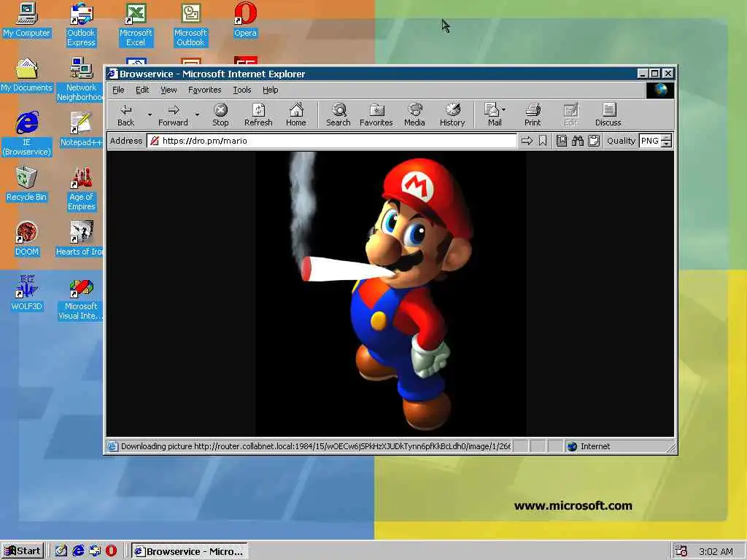747x560 pixels.
Task: Click the binoculars find icon
Action: [578, 141]
